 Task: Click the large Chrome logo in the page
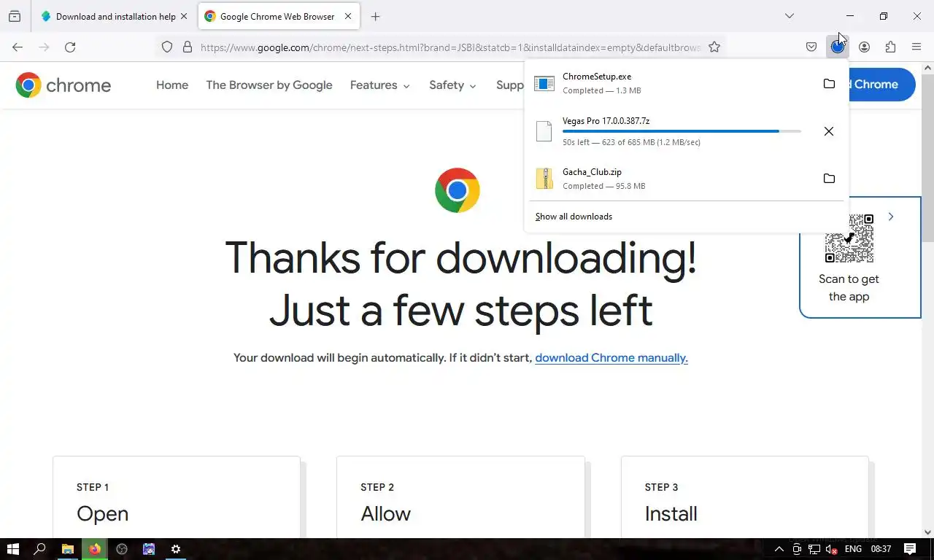458,190
